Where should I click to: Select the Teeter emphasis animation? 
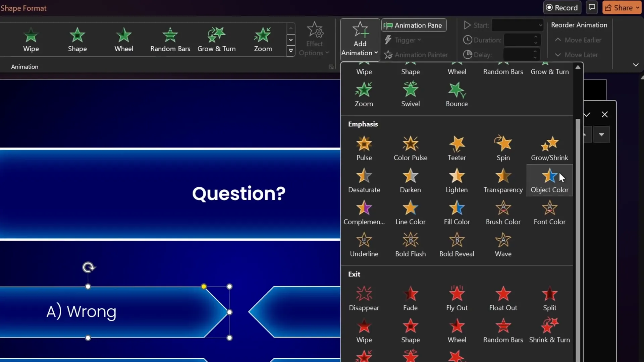[x=457, y=148]
